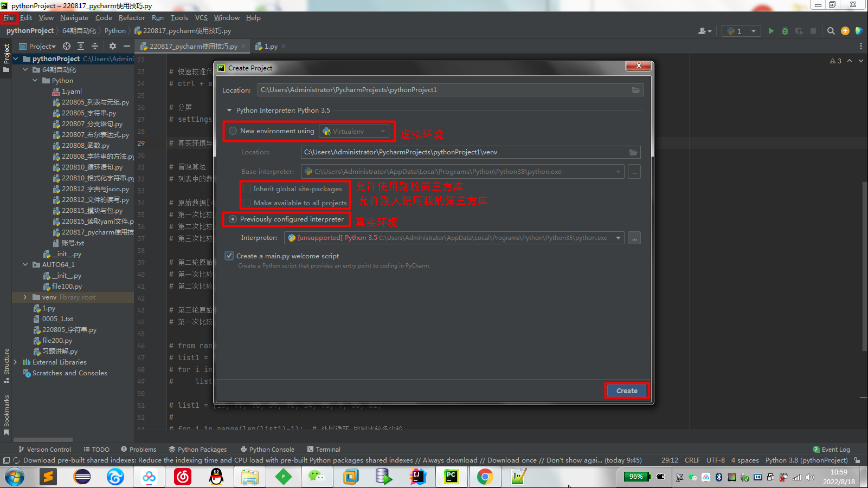Open the Interpreter Python 3.5 dropdown
Image resolution: width=868 pixels, height=488 pixels.
click(454, 238)
